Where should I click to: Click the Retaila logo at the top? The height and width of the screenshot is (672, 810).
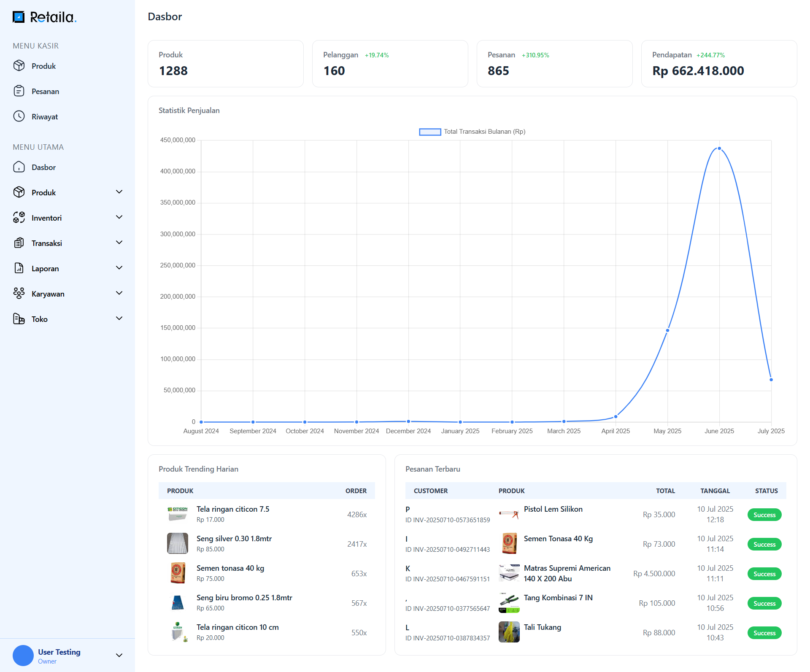45,17
